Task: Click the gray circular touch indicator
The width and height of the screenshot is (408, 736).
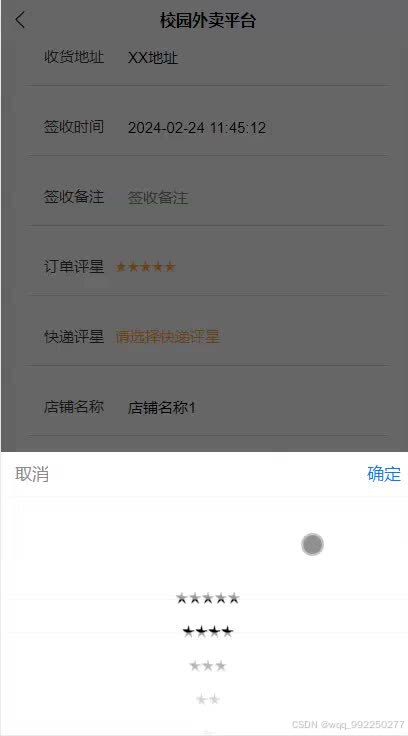Action: [312, 544]
